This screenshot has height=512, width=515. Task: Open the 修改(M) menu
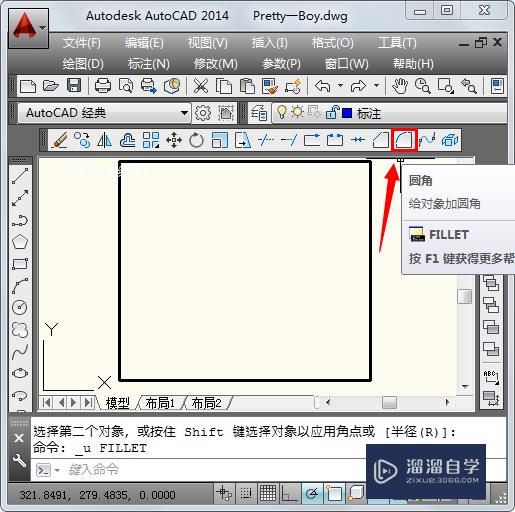[216, 63]
